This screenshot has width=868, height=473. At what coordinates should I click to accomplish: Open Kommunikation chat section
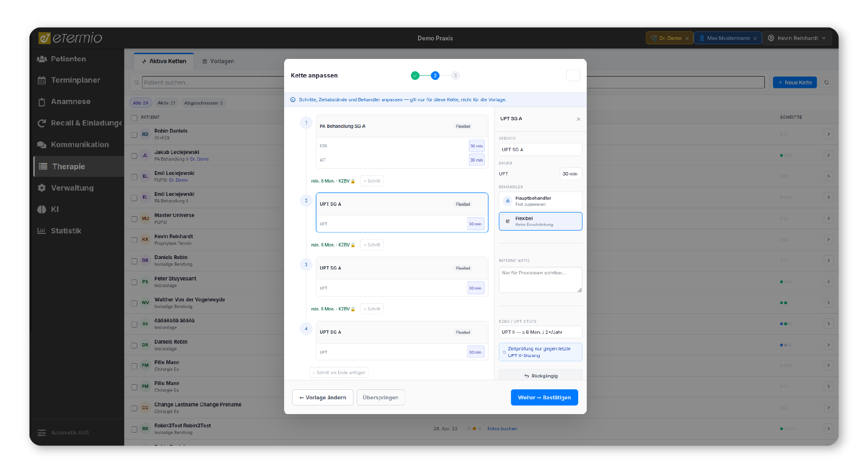click(73, 145)
